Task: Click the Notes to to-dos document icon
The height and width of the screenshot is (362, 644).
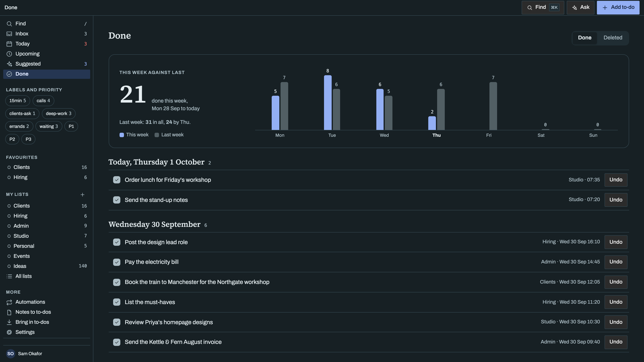Action: [x=9, y=312]
